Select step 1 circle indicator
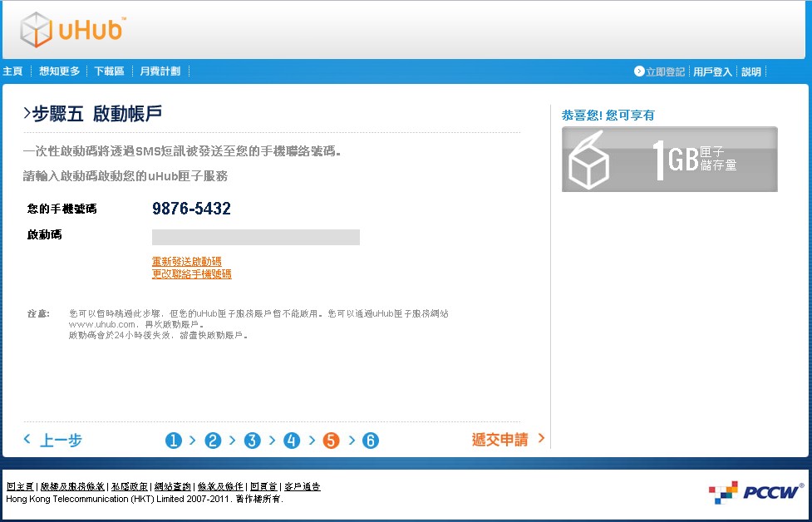Screen dimensions: 812x522 coord(174,441)
